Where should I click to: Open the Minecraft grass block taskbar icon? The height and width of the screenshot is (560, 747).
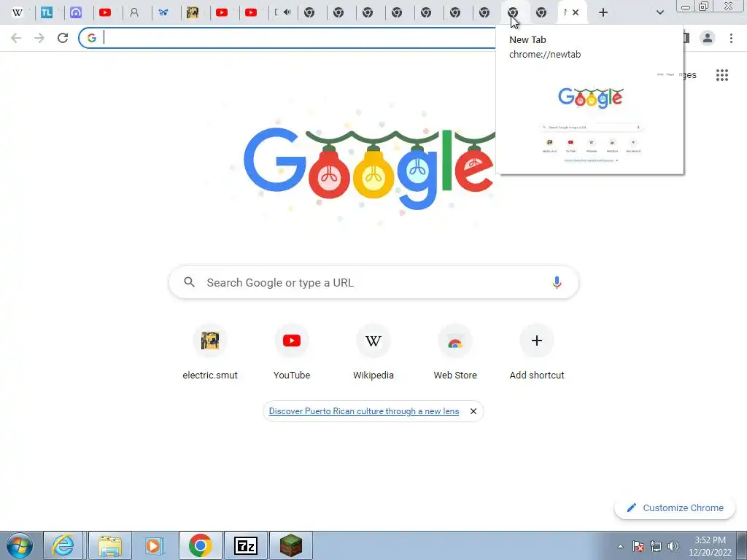(x=291, y=545)
